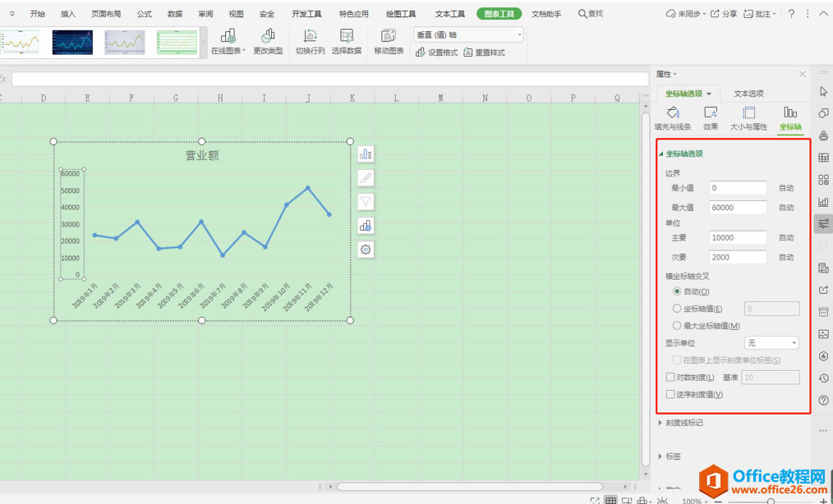Click the 最小值 minimum input field

click(738, 188)
